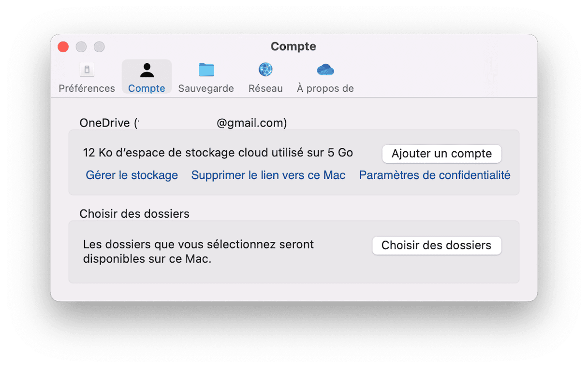Click the OneDrive gmail.com account heading
This screenshot has width=588, height=368.
coord(183,123)
